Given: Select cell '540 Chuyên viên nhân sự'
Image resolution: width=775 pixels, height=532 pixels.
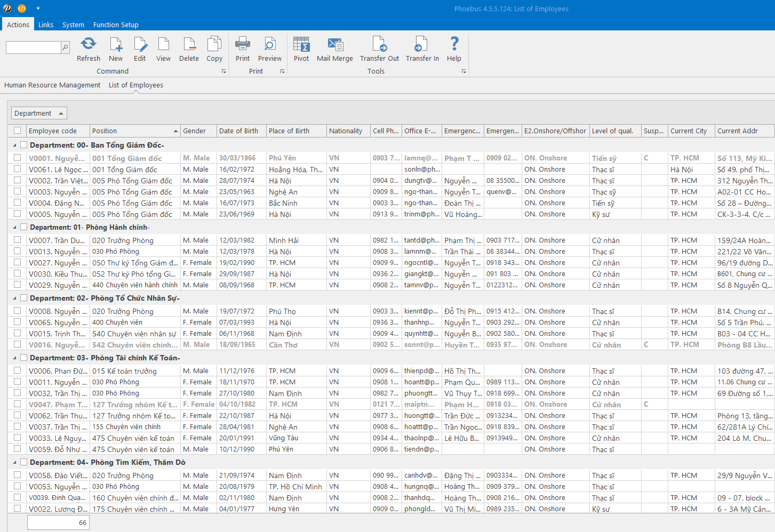Looking at the screenshot, I should 135,333.
